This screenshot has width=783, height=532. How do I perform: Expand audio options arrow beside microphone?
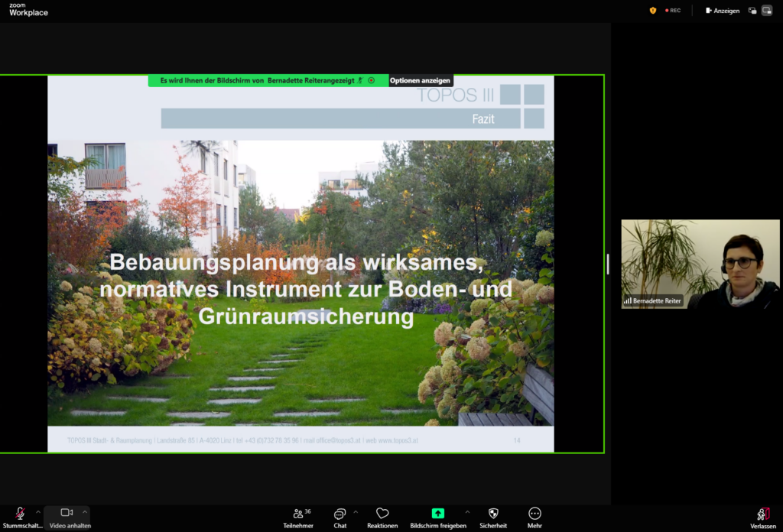point(38,511)
